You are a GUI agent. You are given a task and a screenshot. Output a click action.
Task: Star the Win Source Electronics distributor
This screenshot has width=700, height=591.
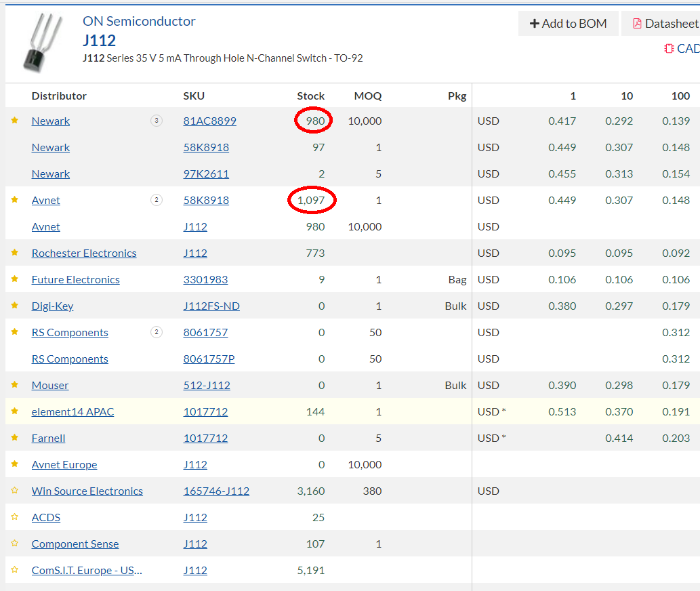click(x=15, y=491)
